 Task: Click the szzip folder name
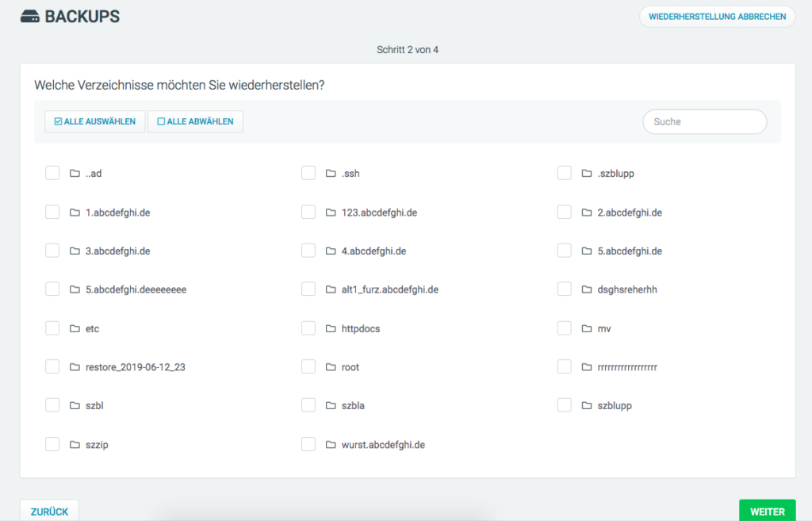[97, 445]
